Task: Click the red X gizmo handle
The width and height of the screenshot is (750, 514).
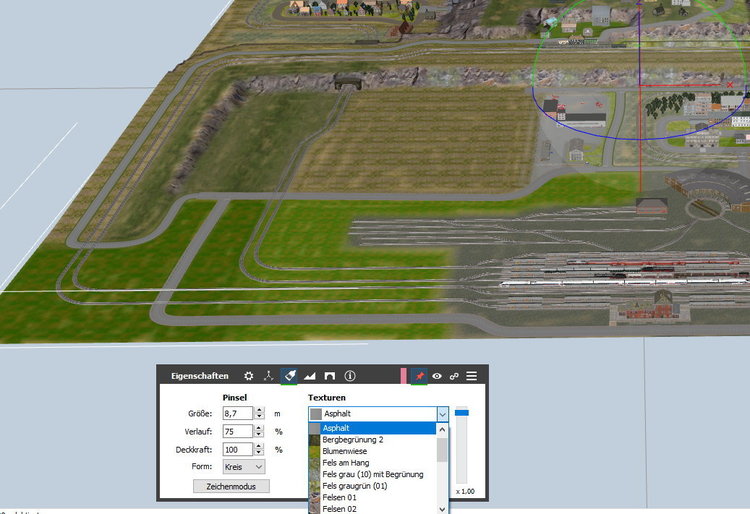Action: click(730, 85)
